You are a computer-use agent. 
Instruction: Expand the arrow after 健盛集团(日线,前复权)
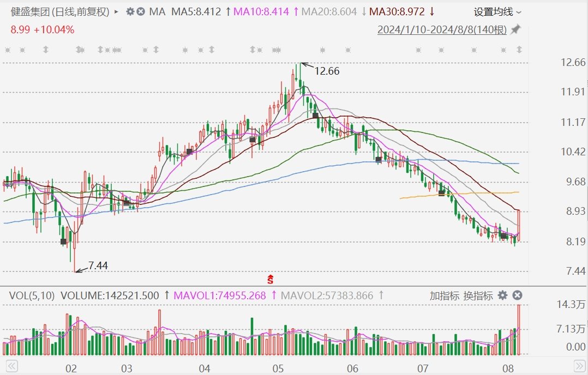(x=116, y=12)
